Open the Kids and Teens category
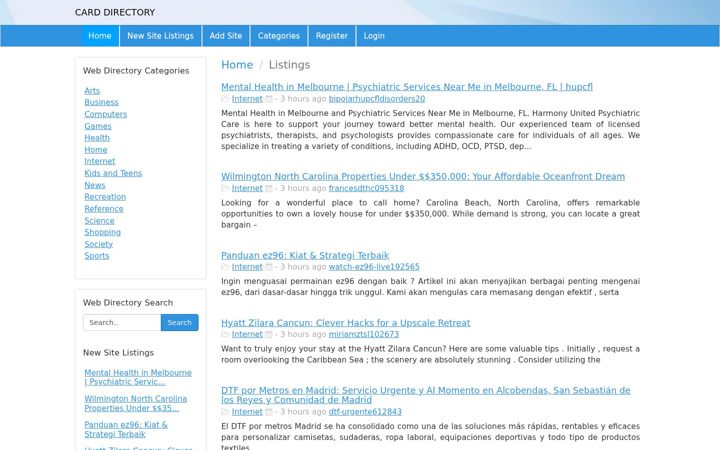 (x=113, y=173)
